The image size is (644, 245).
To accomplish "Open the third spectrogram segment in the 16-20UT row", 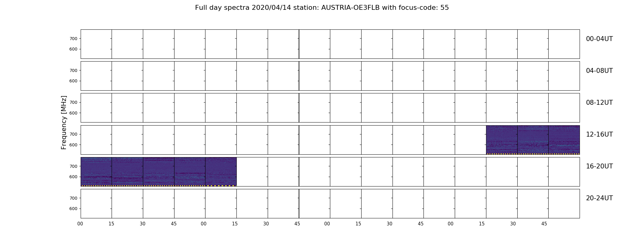I will pos(159,172).
